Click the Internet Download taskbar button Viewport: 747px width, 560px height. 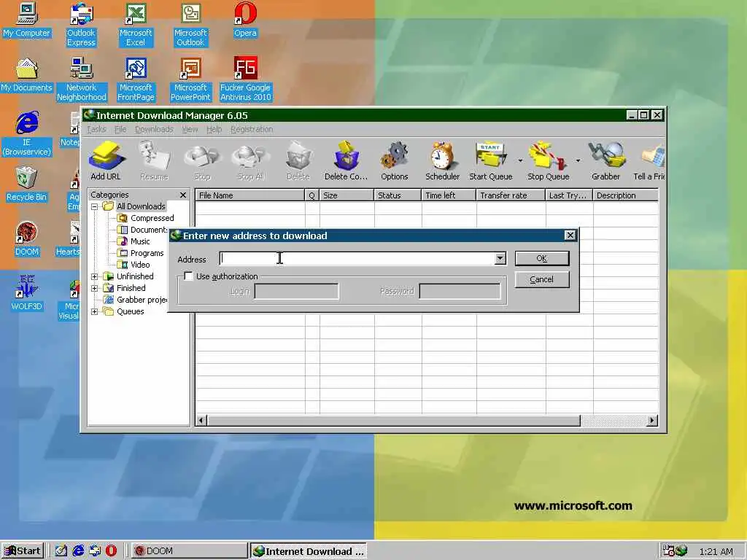tap(309, 551)
